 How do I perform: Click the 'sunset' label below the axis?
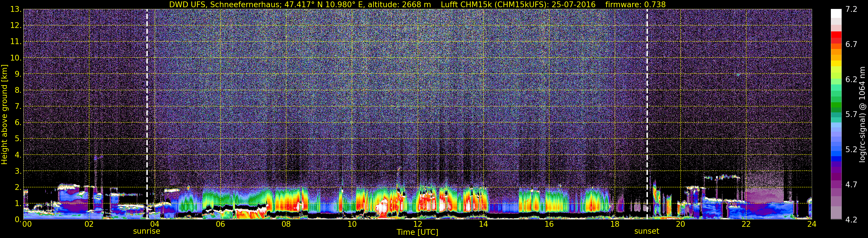(647, 231)
